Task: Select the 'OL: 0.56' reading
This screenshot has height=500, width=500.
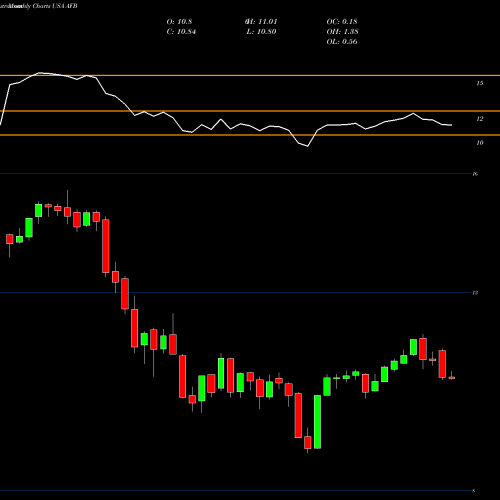Action: [342, 42]
